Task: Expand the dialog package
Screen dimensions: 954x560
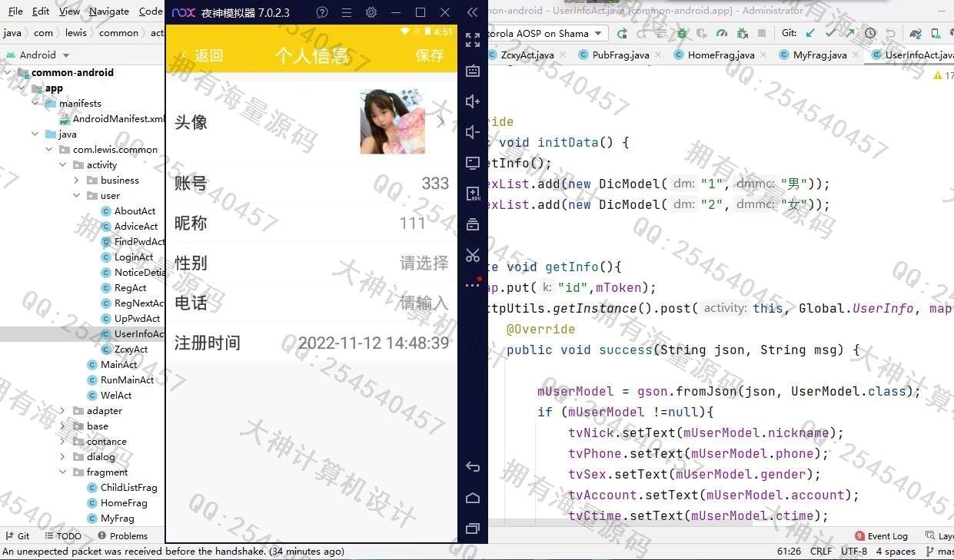Action: pyautogui.click(x=63, y=456)
